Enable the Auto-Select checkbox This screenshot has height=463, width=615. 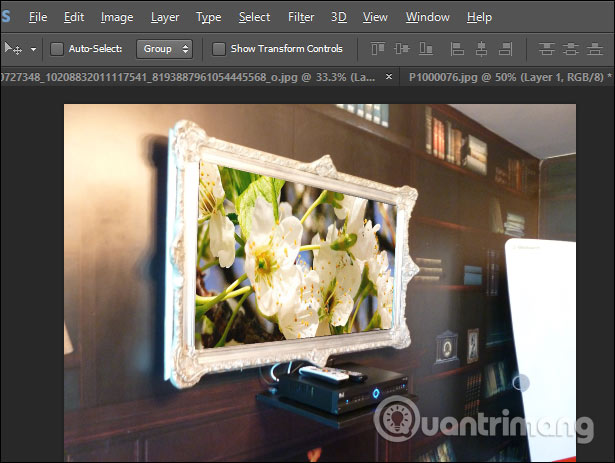point(57,49)
